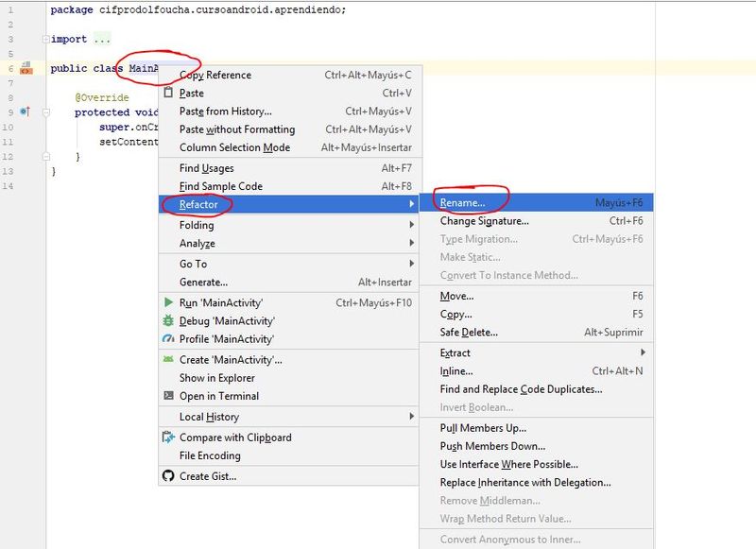
Task: Select Rename... in Refactor submenu
Action: (x=537, y=203)
